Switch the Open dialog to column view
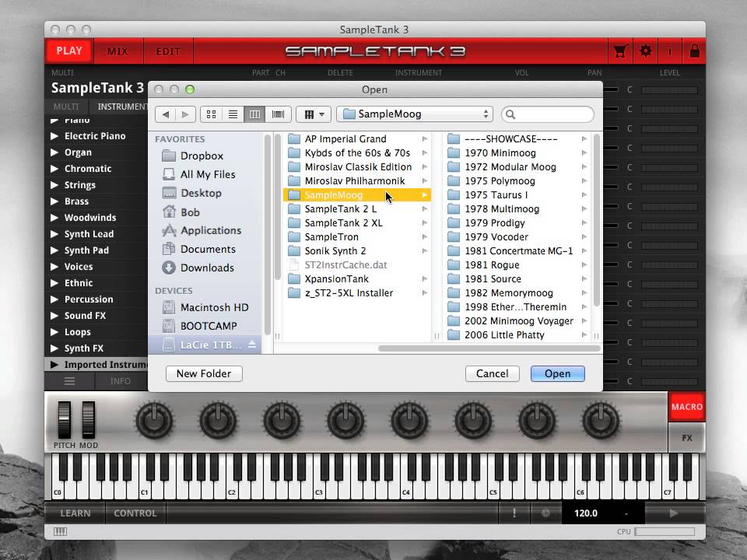The width and height of the screenshot is (747, 560). click(255, 114)
